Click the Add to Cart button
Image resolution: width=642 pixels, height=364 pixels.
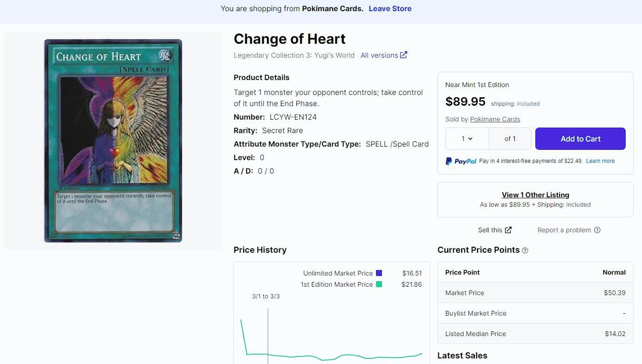(x=580, y=139)
